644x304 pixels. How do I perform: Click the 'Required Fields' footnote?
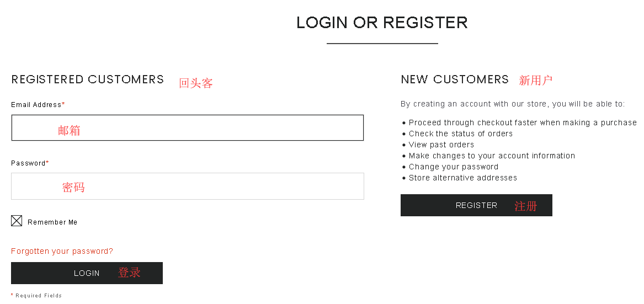coord(39,296)
